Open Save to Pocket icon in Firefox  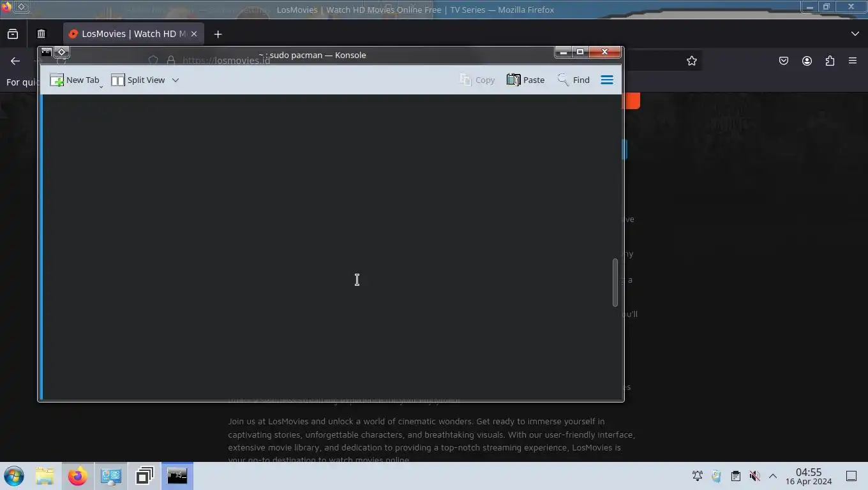[x=784, y=61]
